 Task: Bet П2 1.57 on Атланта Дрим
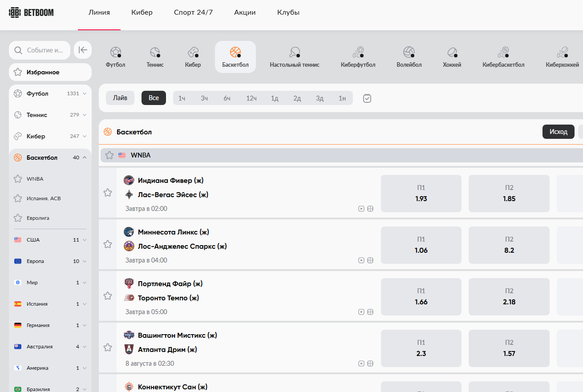(x=509, y=348)
